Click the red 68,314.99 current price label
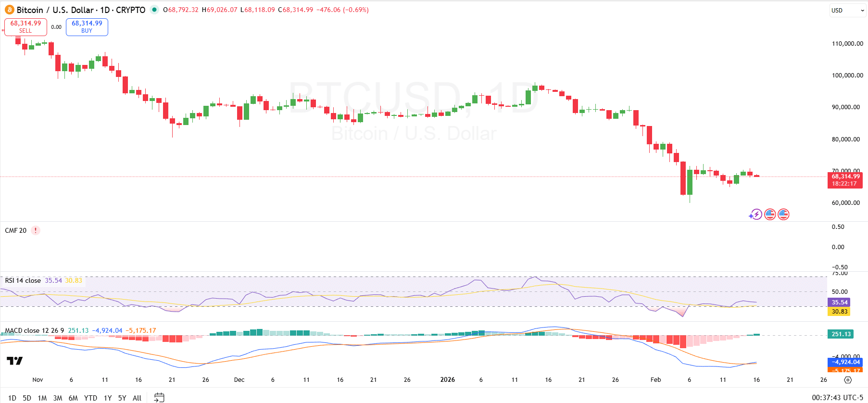 coord(845,180)
